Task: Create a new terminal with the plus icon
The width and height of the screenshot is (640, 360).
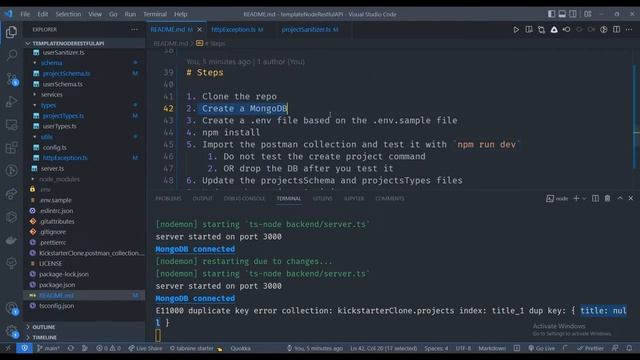Action: [x=576, y=198]
